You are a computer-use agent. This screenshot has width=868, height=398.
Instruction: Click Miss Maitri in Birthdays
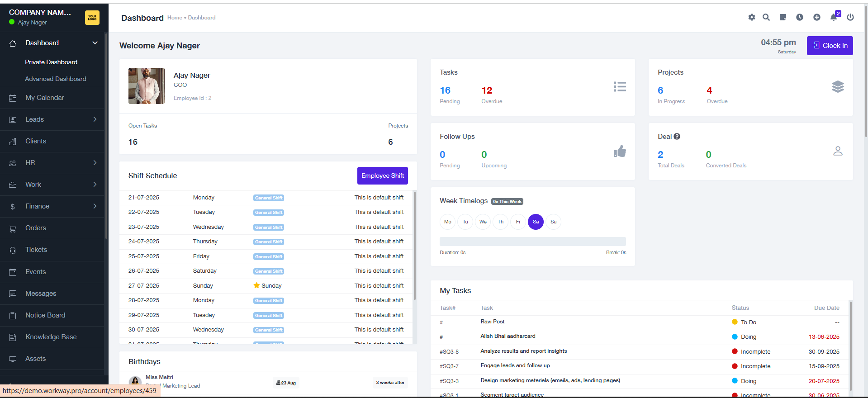coord(159,377)
